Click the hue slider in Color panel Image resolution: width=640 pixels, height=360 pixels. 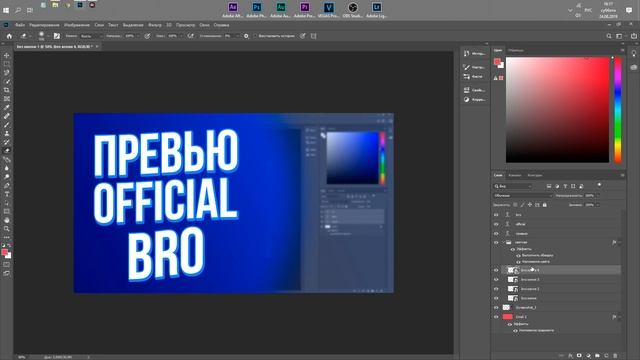pyautogui.click(x=618, y=110)
